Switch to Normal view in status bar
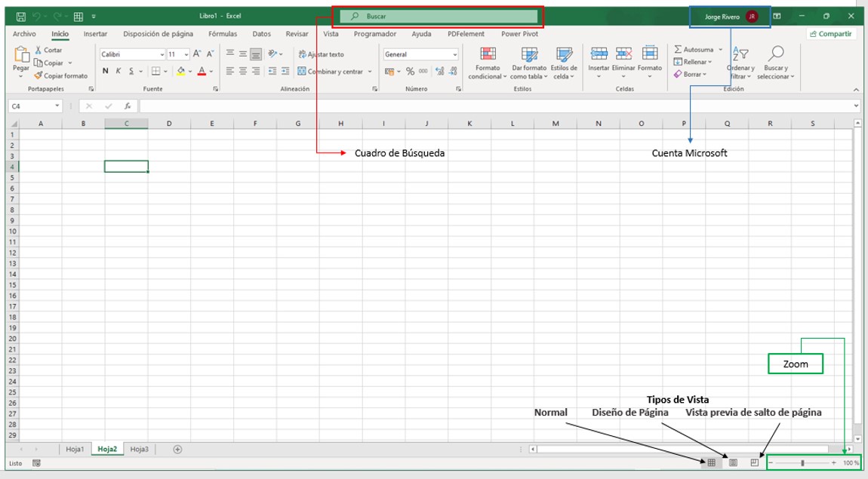This screenshot has width=868, height=479. (712, 462)
